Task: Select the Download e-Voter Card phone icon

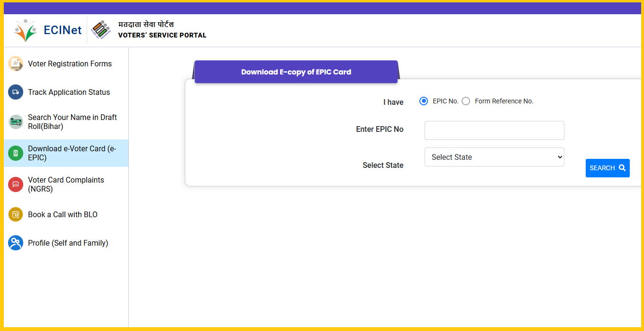Action: (x=15, y=153)
